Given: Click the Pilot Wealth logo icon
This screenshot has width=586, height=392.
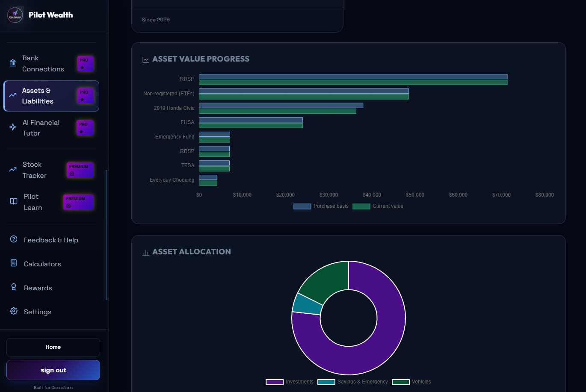Looking at the screenshot, I should click(15, 15).
